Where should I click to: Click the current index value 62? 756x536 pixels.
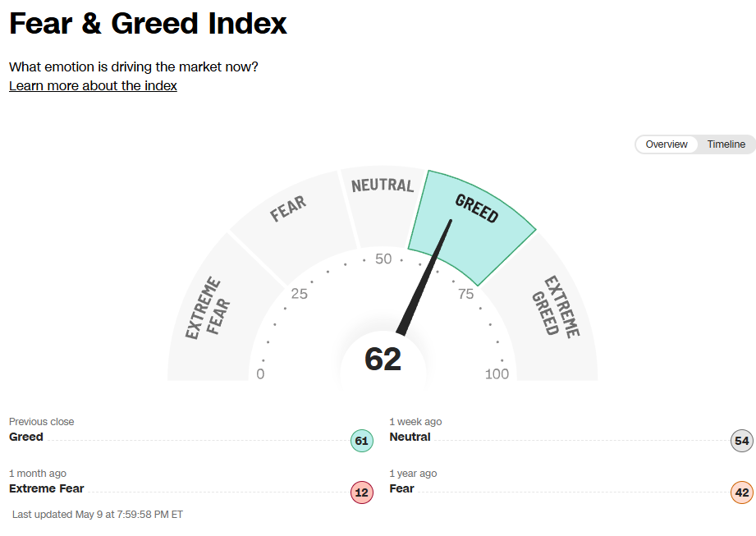383,360
